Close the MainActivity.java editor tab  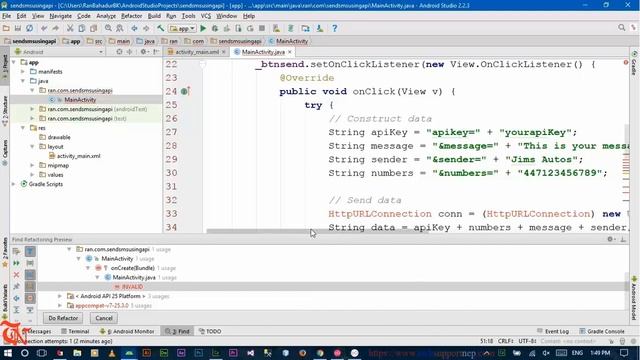pyautogui.click(x=290, y=52)
